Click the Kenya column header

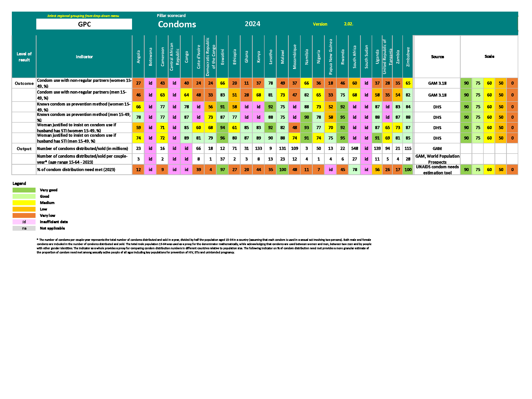click(259, 57)
